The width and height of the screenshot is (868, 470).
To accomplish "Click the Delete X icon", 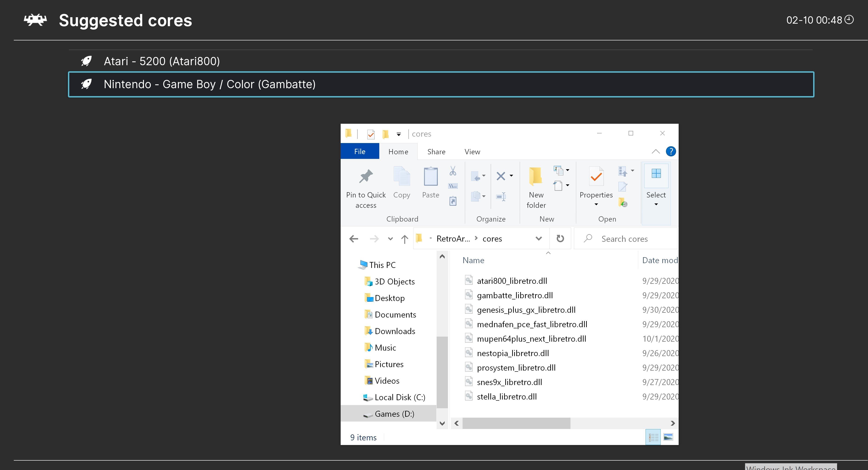I will 501,176.
